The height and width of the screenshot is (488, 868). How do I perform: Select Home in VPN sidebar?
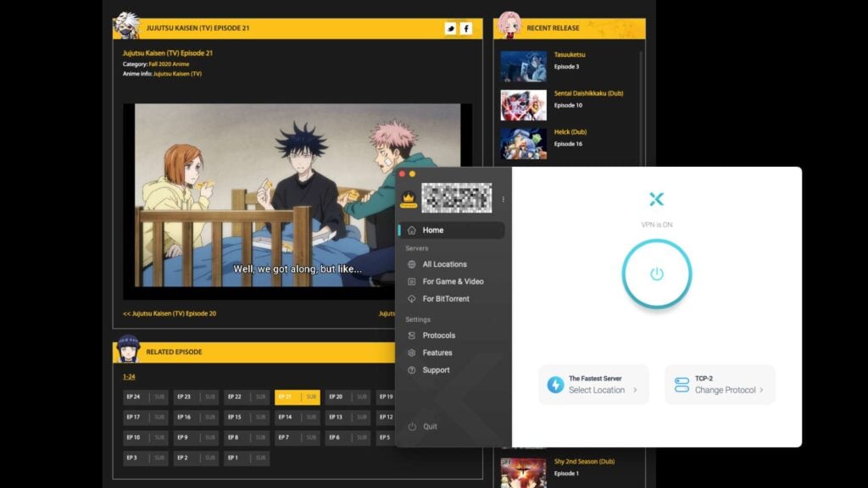click(x=451, y=230)
